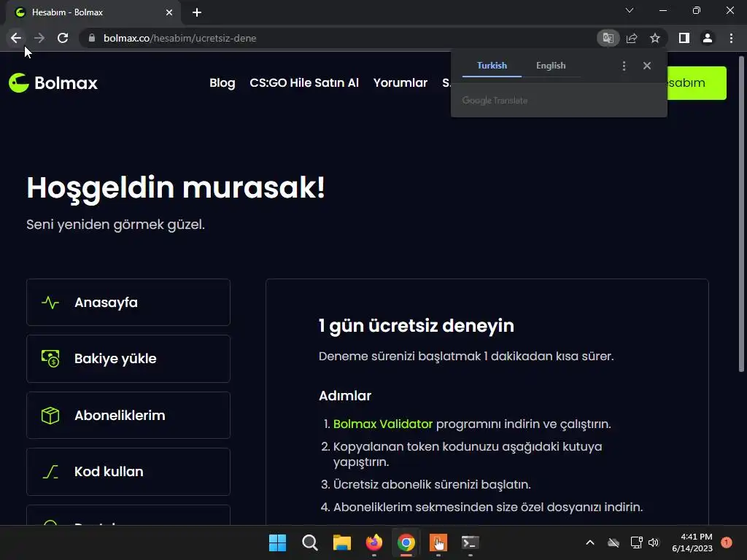Select Turkish in the translate popup
The height and width of the screenshot is (560, 747).
[x=492, y=66]
